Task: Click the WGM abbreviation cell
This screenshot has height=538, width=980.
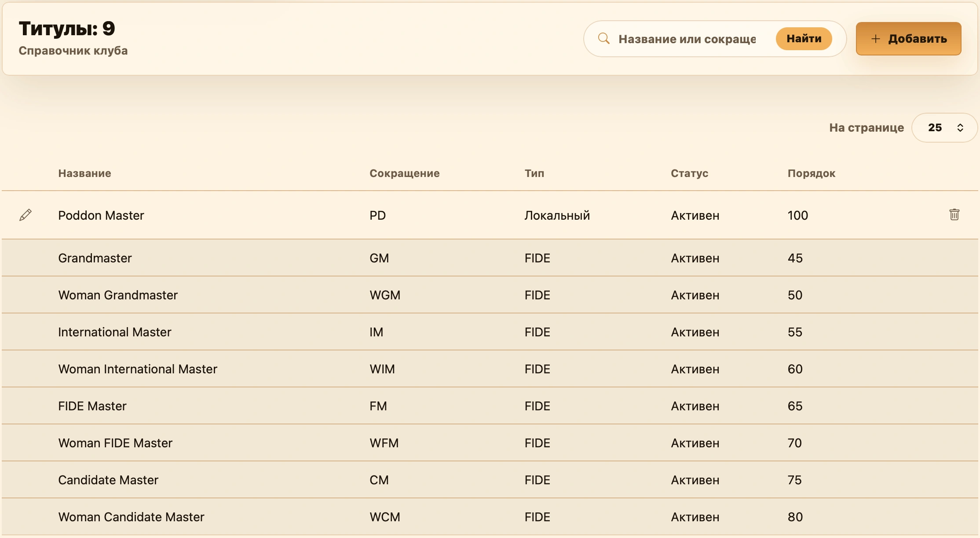Action: coord(385,295)
